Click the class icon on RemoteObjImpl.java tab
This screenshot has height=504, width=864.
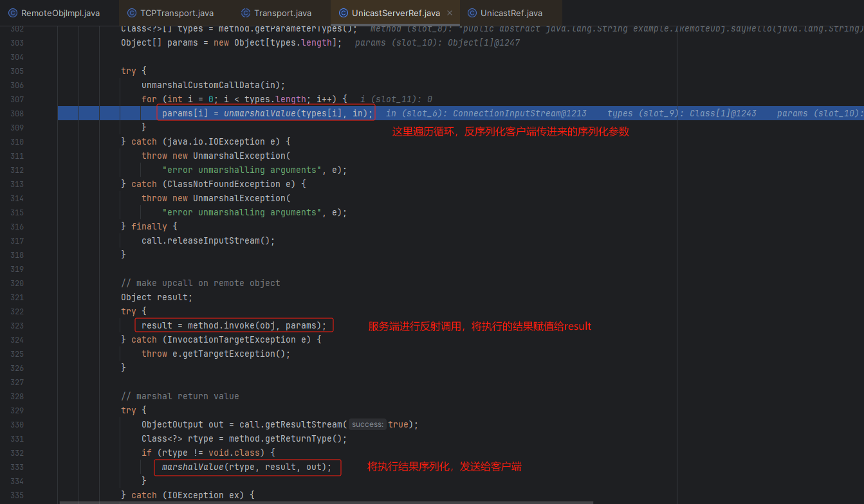pyautogui.click(x=13, y=13)
